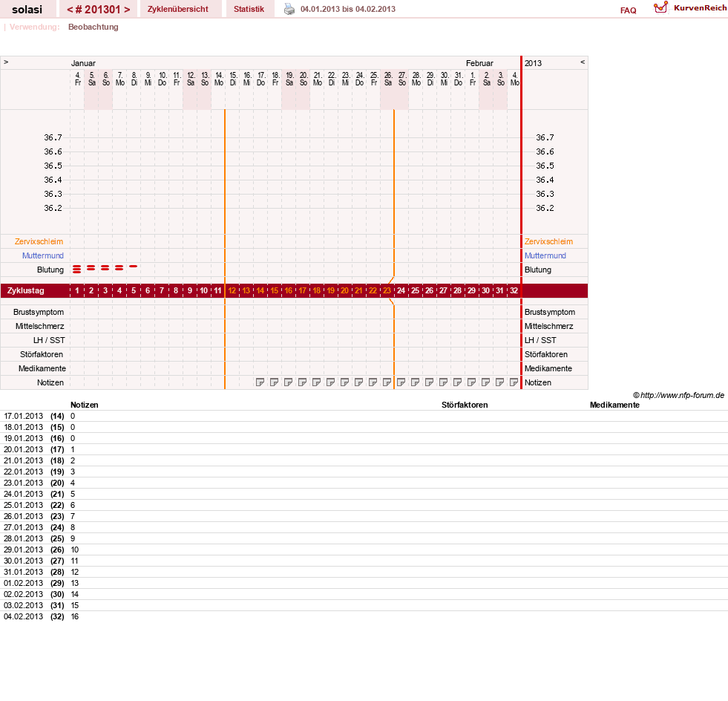The width and height of the screenshot is (728, 701).
Task: Open note icon for cycle day 20
Action: 344,382
